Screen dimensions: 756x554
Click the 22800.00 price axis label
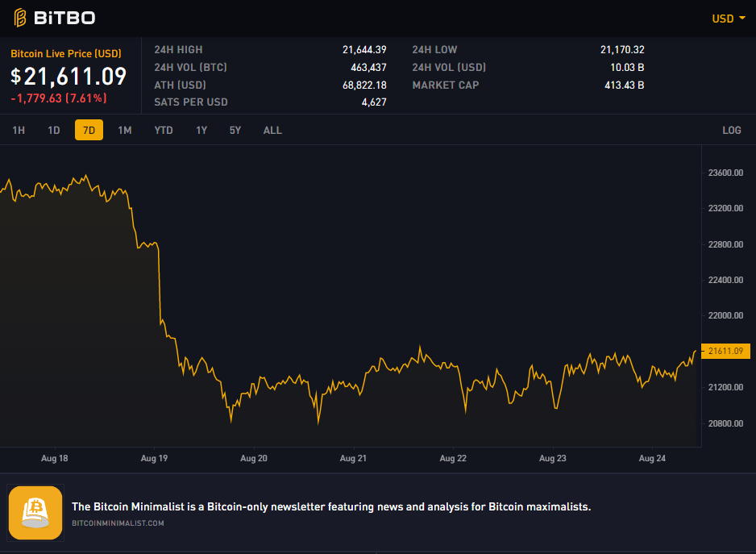(x=725, y=244)
